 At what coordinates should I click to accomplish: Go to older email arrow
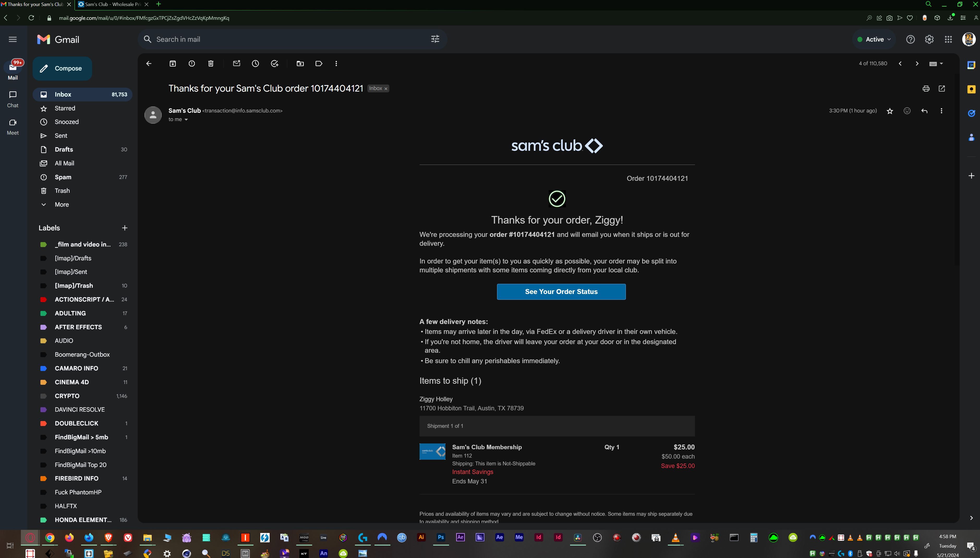917,64
